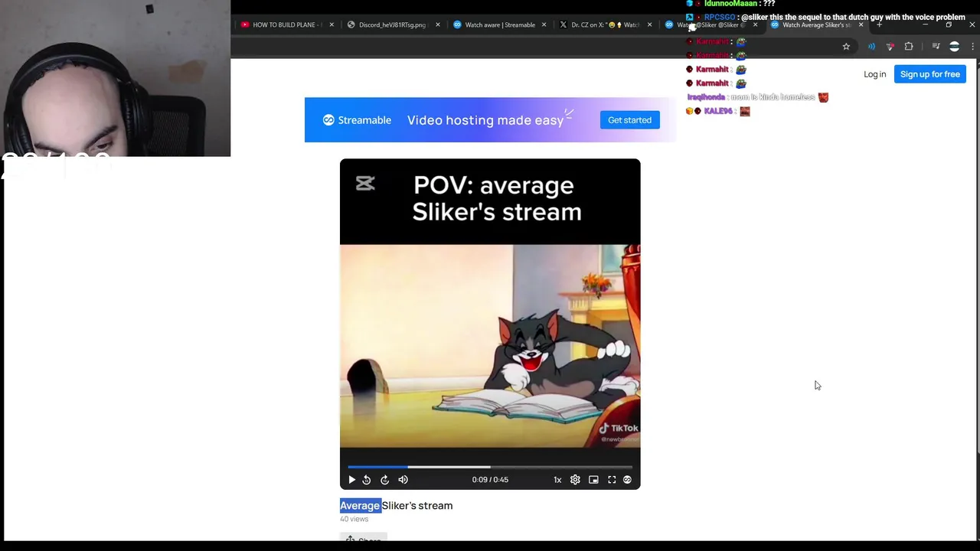Screen dimensions: 980x551
Task: Click the Streamable logo in player controls
Action: pyautogui.click(x=627, y=480)
